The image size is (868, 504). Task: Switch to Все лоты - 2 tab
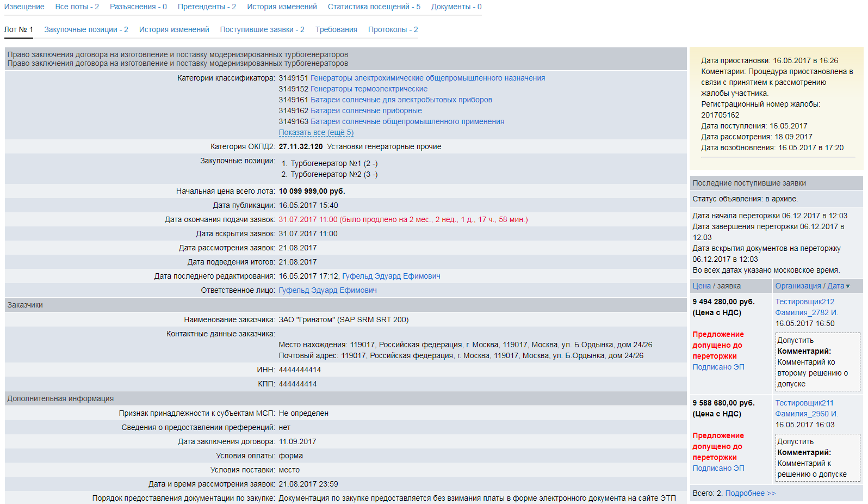77,7
